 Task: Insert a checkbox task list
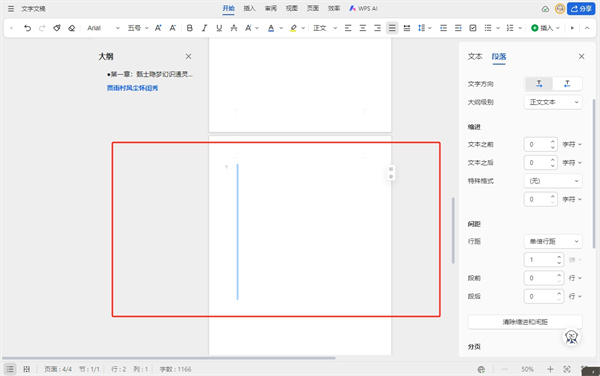coord(473,28)
